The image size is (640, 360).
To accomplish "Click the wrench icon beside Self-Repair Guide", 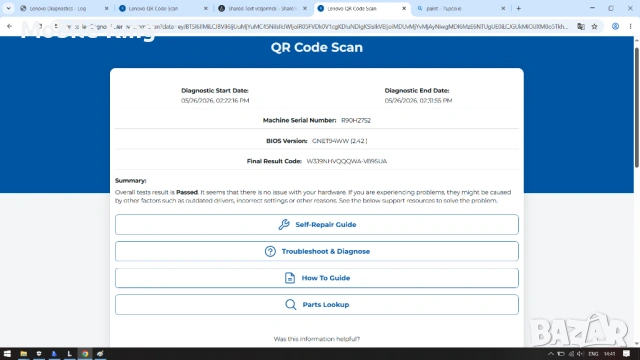I will point(284,224).
